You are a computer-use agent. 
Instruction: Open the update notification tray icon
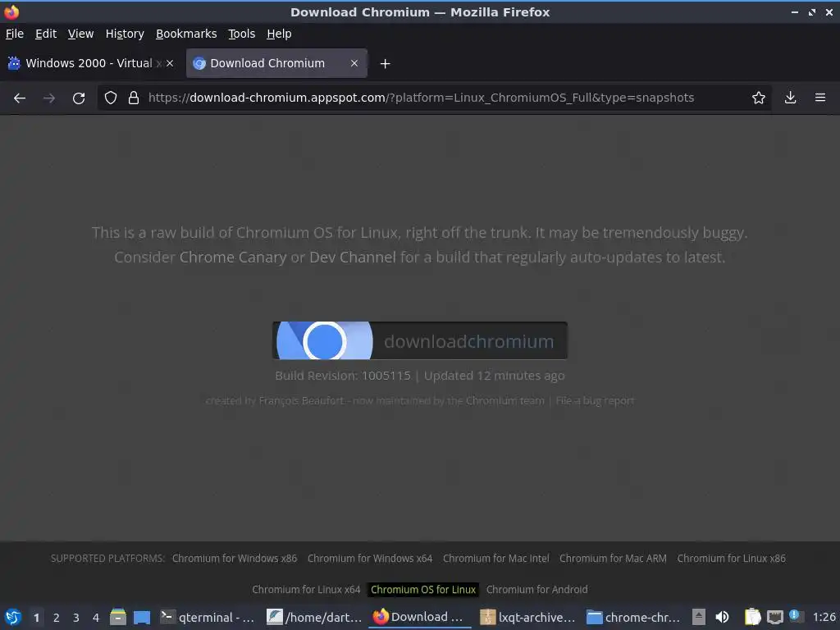[794, 616]
